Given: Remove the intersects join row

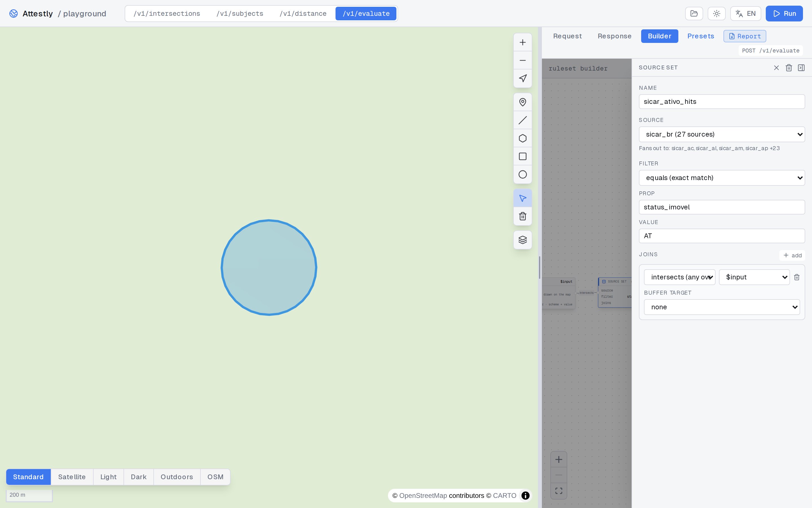Looking at the screenshot, I should coord(796,277).
